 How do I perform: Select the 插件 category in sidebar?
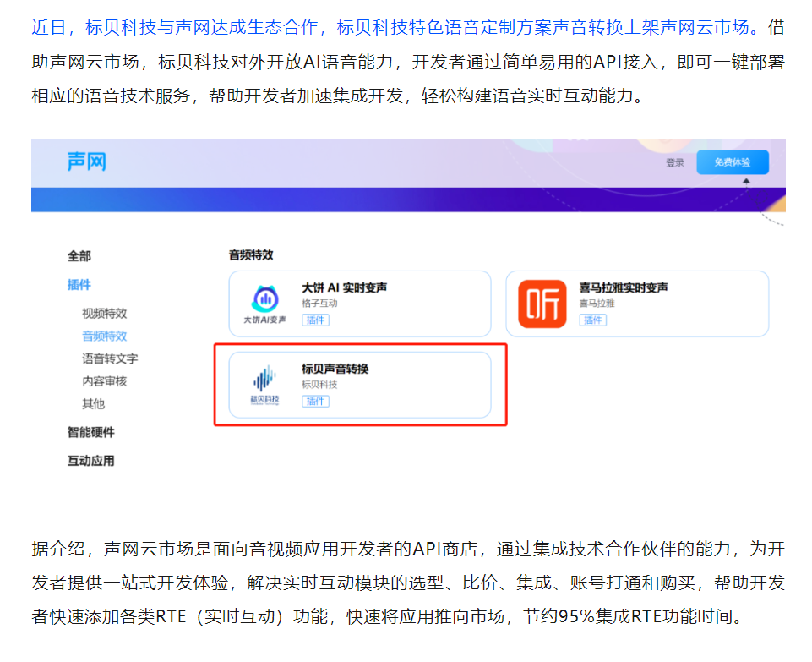(x=79, y=285)
